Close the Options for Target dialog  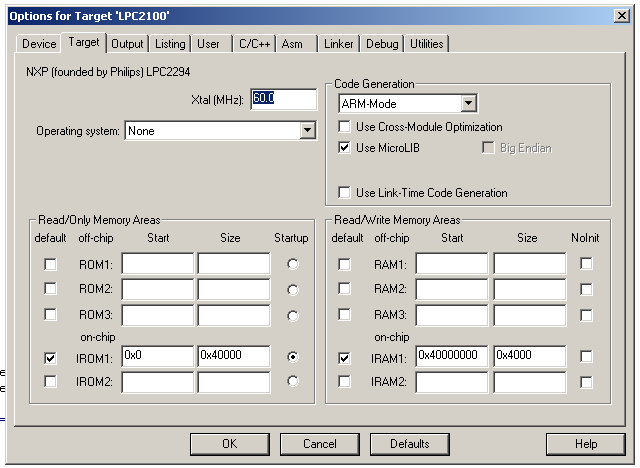(621, 15)
